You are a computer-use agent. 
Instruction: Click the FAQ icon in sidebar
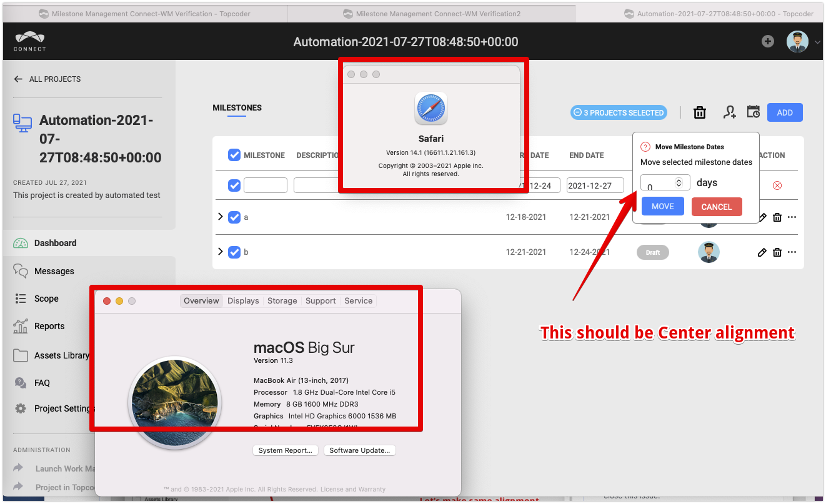21,383
